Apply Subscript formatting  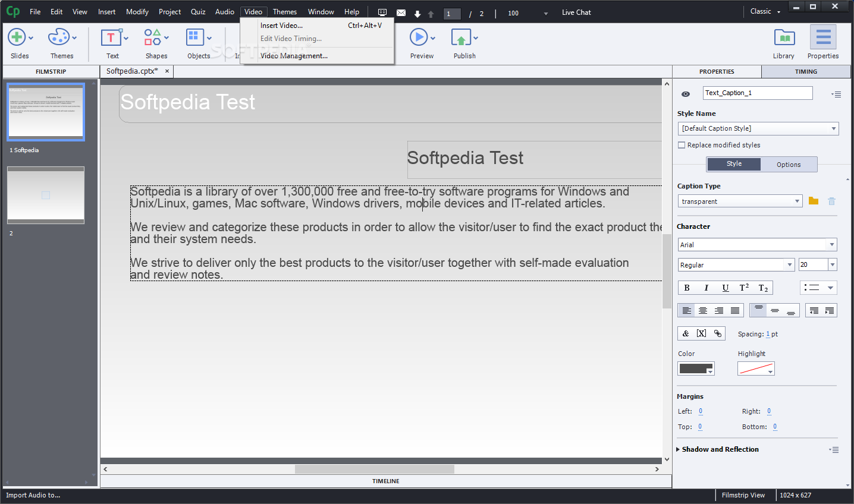point(763,288)
